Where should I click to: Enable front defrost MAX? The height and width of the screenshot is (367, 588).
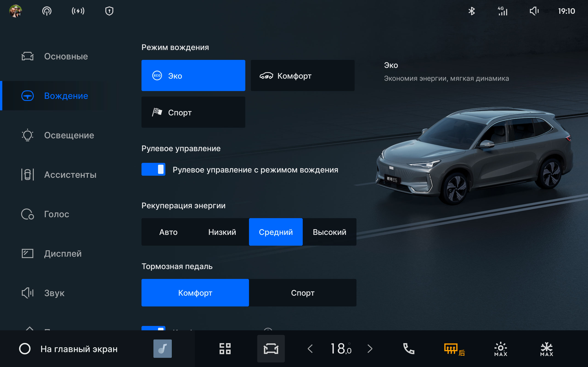pos(500,349)
